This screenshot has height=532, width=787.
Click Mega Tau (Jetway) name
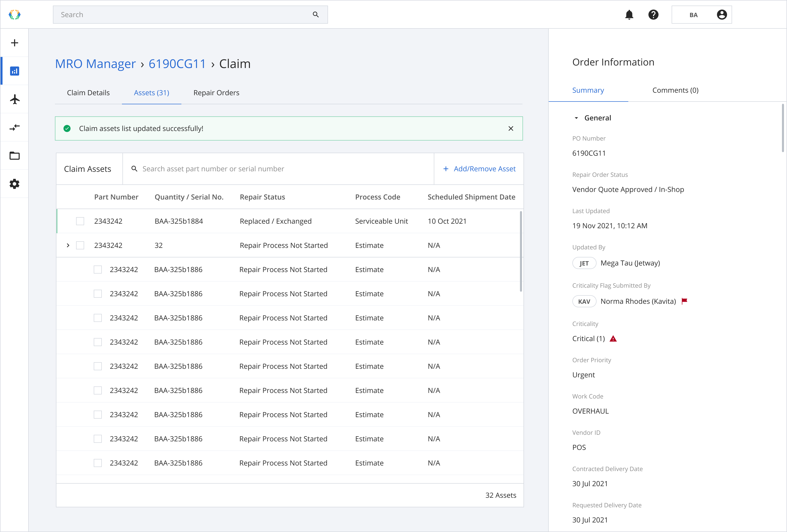pyautogui.click(x=630, y=263)
